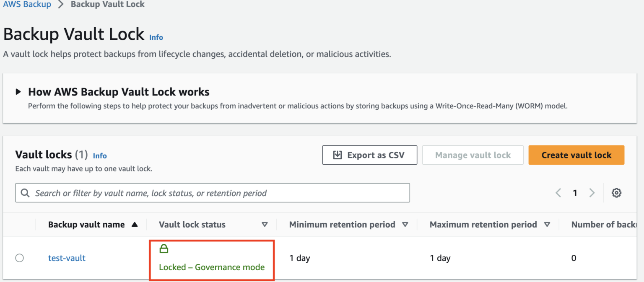Select the test-vault row radio button
644x282 pixels.
click(19, 258)
